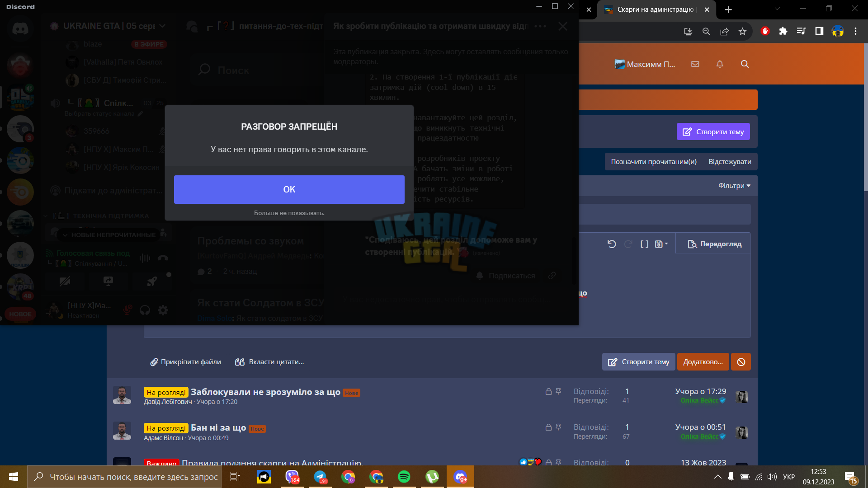Screen dimensions: 868x488
Task: Switch the УКР keyboard language
Action: [789, 477]
